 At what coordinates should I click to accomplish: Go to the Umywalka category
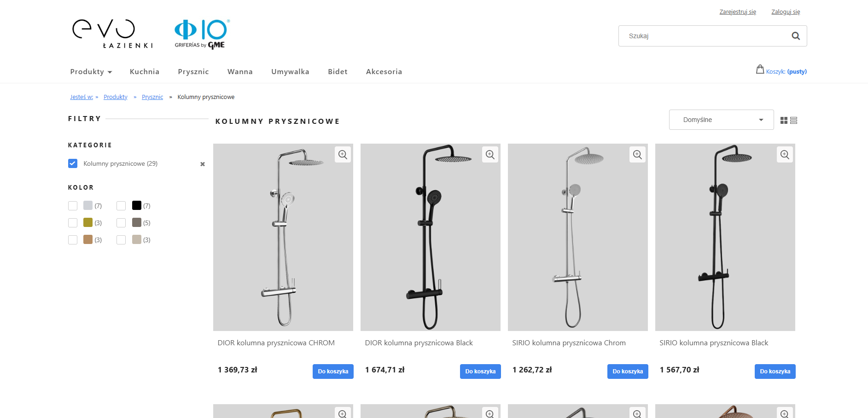pos(290,72)
